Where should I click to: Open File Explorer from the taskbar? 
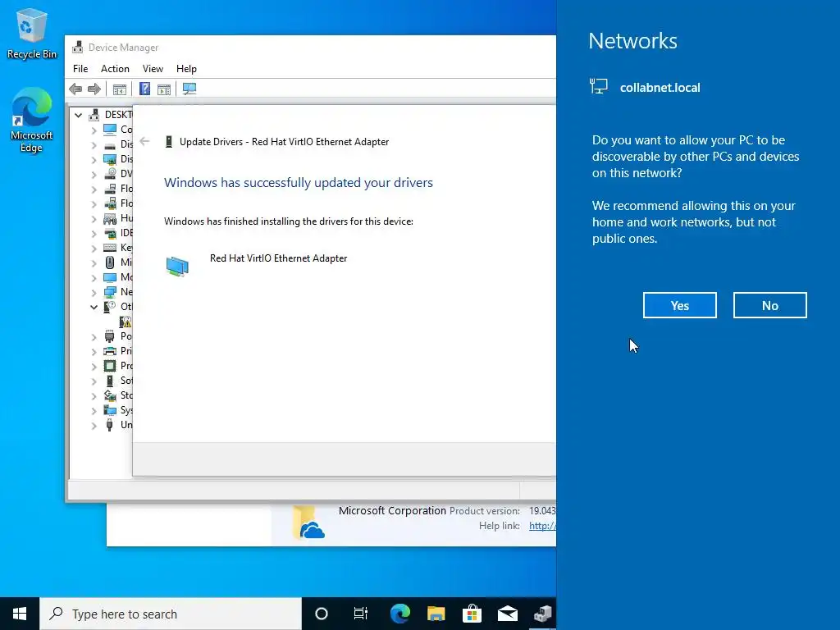[x=436, y=614]
